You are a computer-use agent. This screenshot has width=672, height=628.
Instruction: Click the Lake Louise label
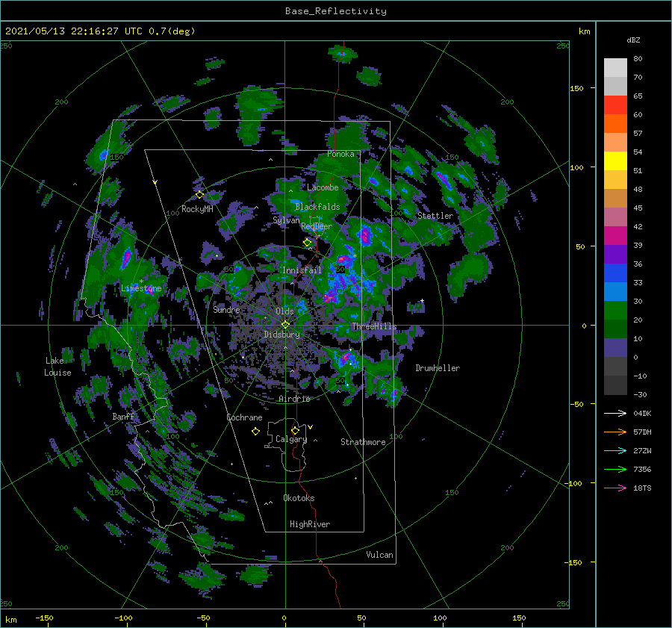57,367
